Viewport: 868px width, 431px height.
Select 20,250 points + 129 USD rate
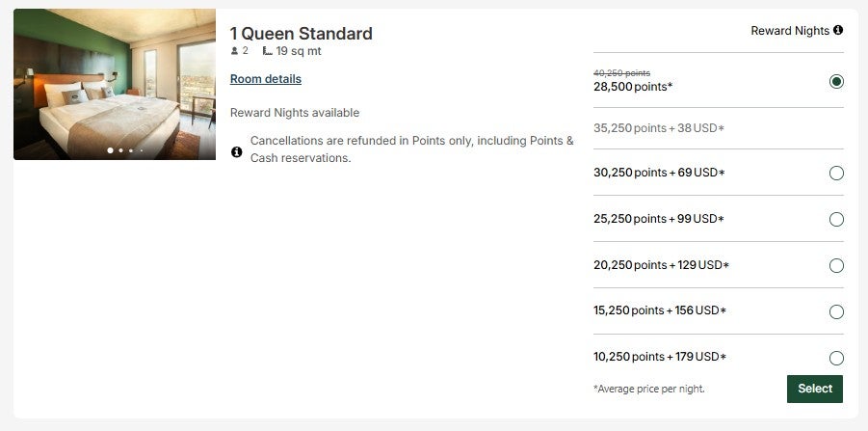836,265
